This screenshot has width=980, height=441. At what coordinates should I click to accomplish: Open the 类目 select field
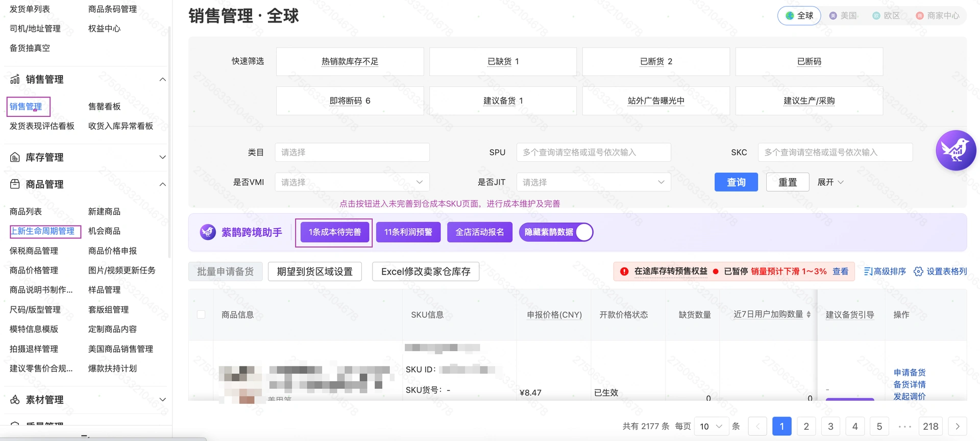[352, 152]
